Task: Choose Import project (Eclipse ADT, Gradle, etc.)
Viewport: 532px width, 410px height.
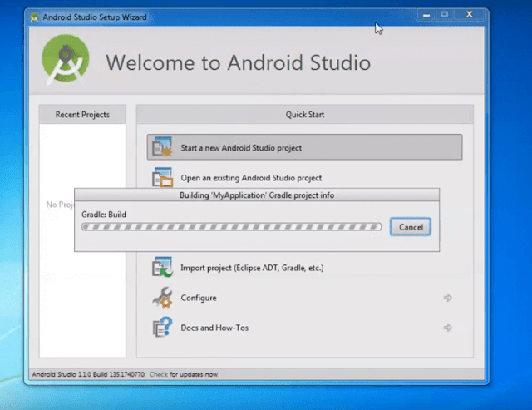Action: (252, 268)
